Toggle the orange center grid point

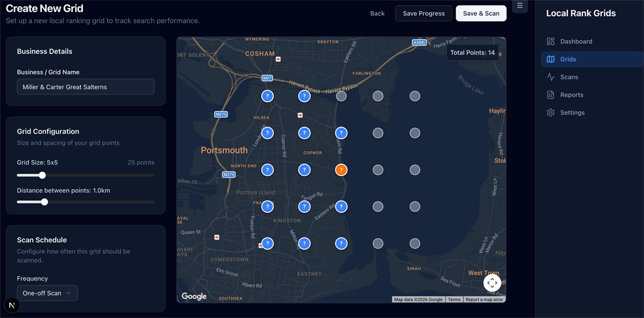[x=341, y=170]
